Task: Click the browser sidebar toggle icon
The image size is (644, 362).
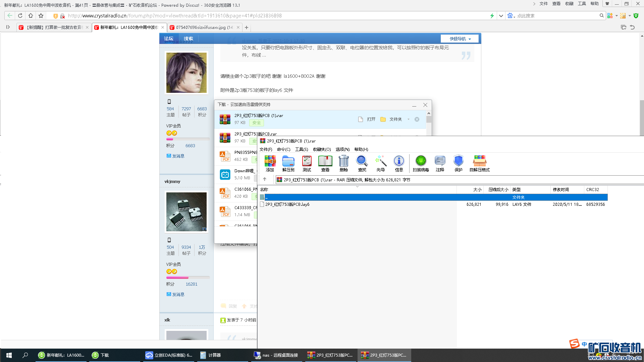Action: (8, 27)
